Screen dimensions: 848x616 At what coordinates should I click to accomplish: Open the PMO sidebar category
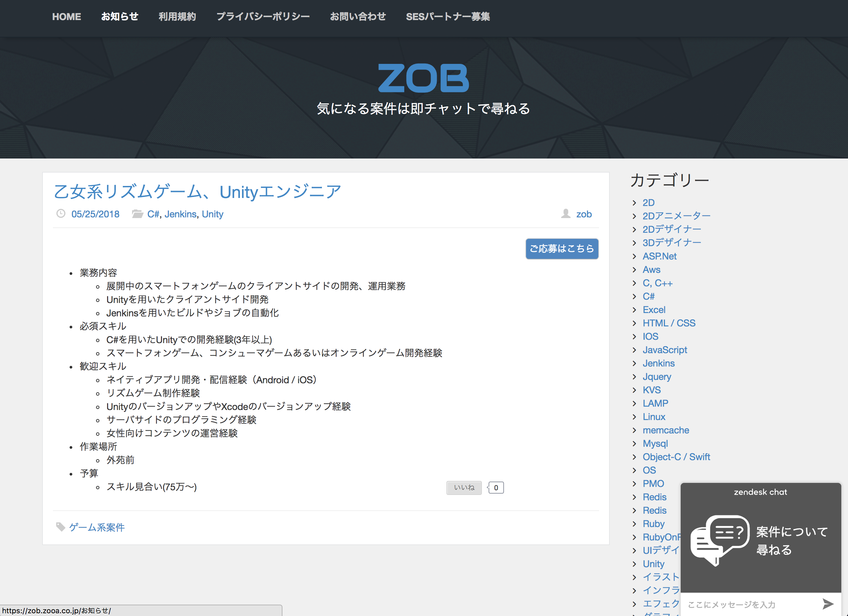coord(653,484)
